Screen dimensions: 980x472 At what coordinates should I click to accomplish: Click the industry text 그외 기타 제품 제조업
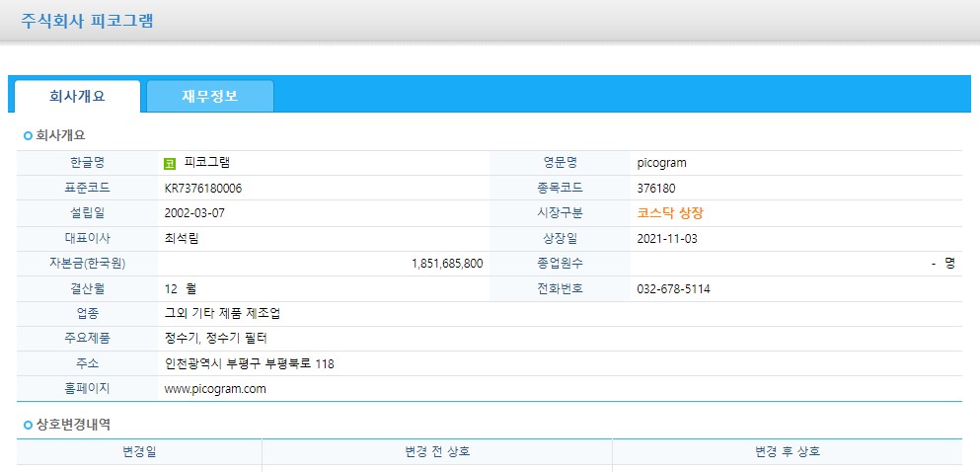coord(222,314)
